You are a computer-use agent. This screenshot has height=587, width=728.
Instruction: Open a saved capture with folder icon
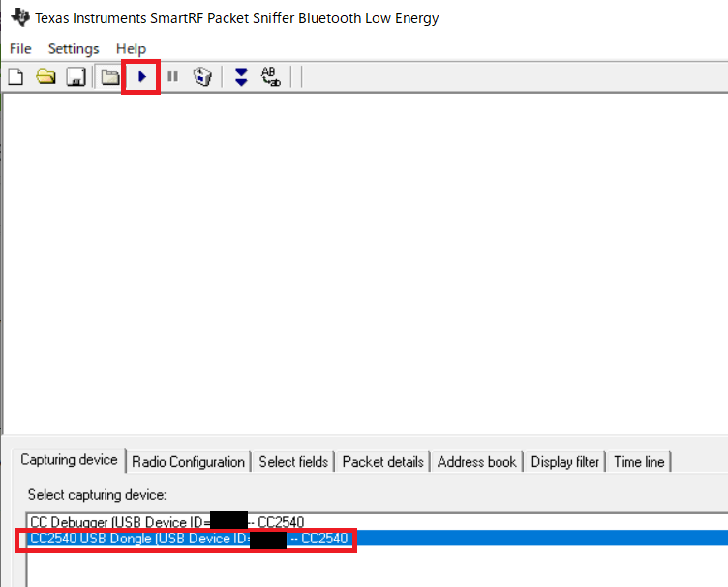pos(45,77)
